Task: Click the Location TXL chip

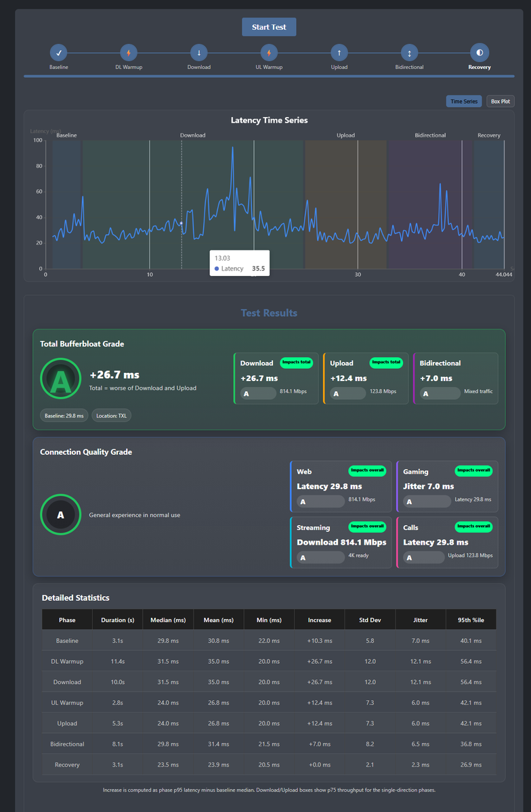Action: (112, 415)
